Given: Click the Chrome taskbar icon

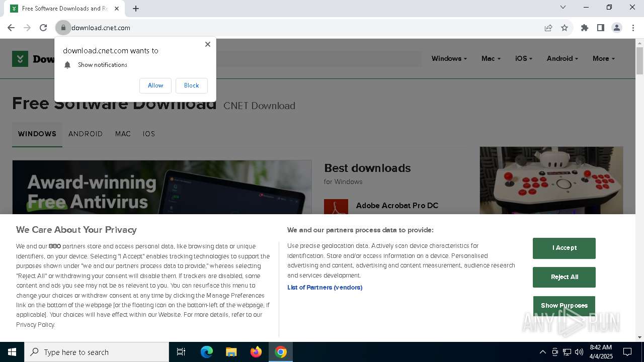Looking at the screenshot, I should click(281, 352).
